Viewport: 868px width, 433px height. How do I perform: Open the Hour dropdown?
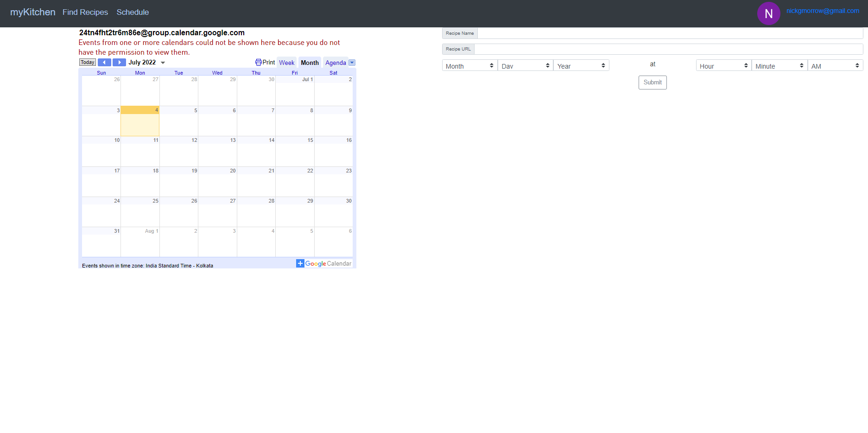(x=723, y=65)
